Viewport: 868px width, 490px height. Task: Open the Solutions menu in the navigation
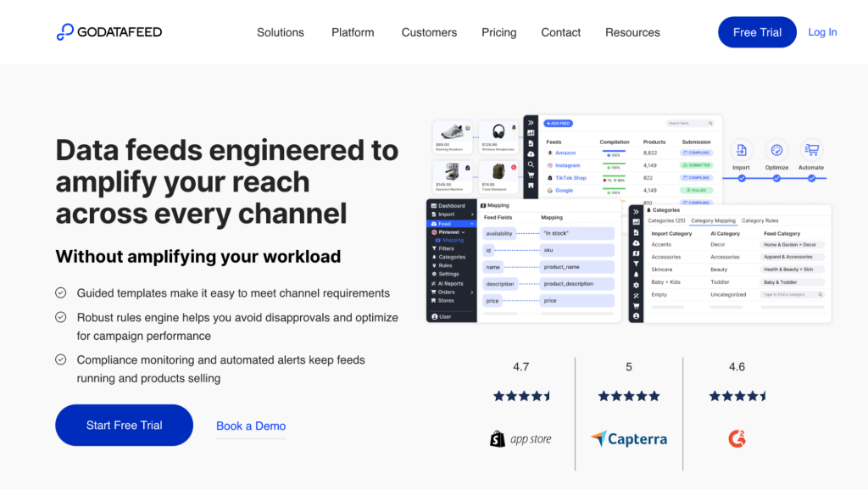280,32
